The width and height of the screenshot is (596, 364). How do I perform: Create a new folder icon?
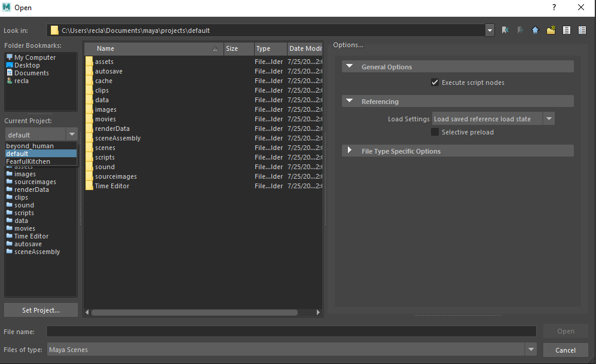(551, 30)
